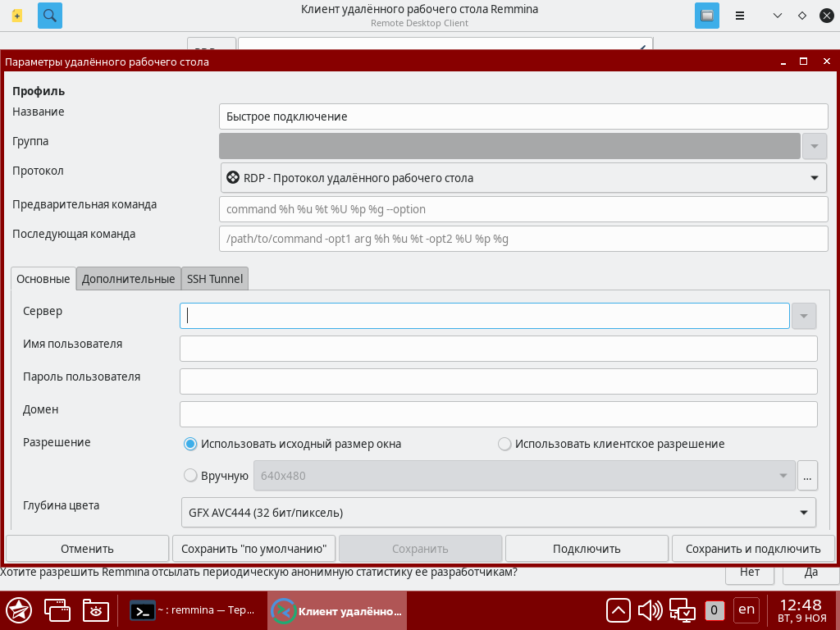Select "Использовать клиентское разрешение" radio option
840x630 pixels.
pos(504,444)
